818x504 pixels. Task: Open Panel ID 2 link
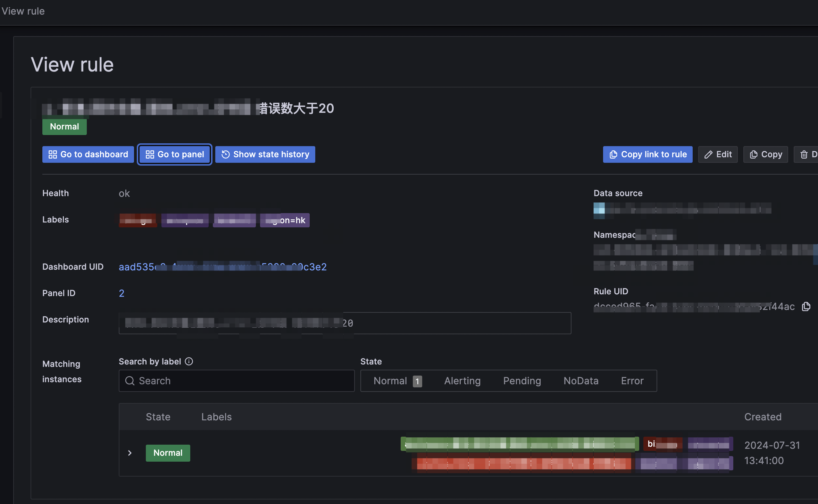tap(122, 293)
